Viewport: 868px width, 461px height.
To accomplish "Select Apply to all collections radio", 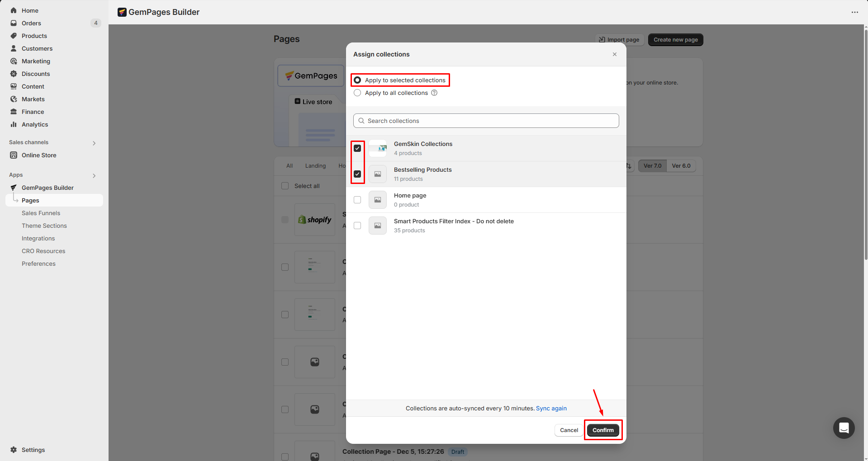I will point(357,93).
